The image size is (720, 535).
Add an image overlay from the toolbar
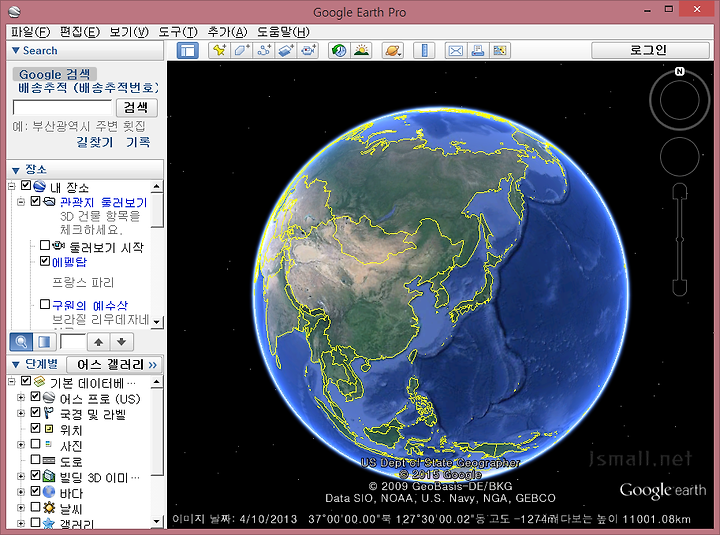(x=286, y=51)
